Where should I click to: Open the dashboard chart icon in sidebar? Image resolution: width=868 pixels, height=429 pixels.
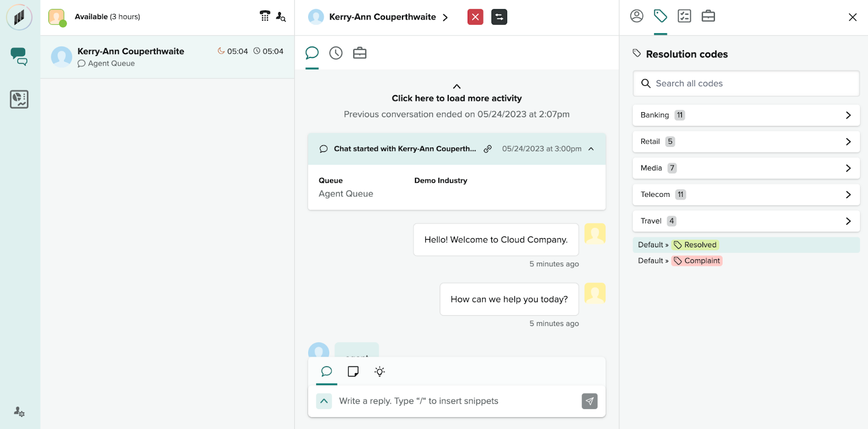[x=19, y=99]
